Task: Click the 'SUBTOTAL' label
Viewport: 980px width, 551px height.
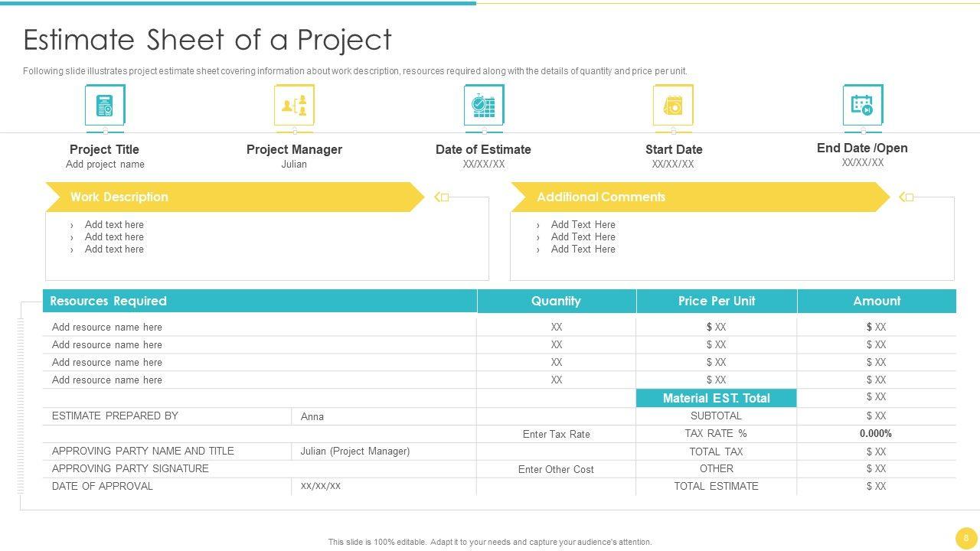Action: click(x=717, y=416)
